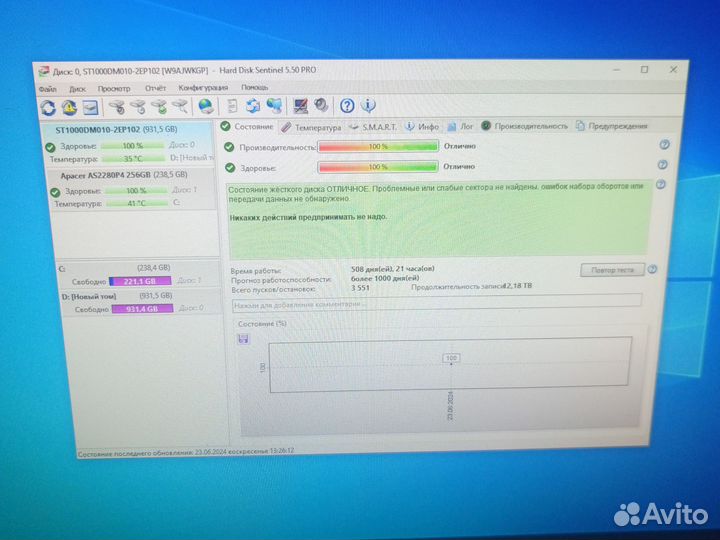Click the blue arrows send report icon

pos(253,106)
